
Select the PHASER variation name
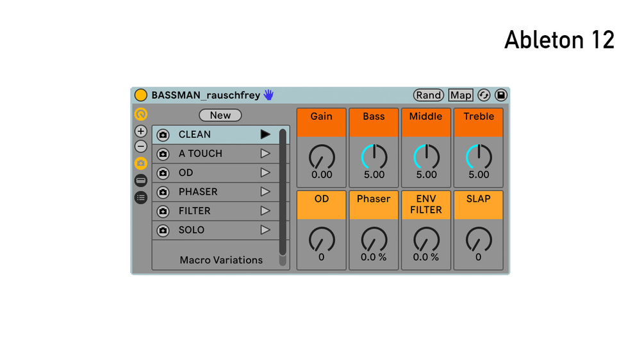click(198, 192)
